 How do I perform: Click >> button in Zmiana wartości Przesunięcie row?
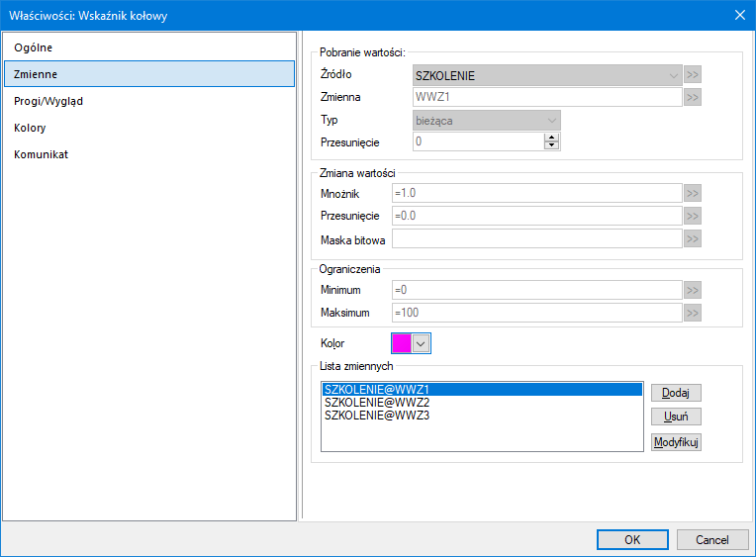tap(693, 216)
